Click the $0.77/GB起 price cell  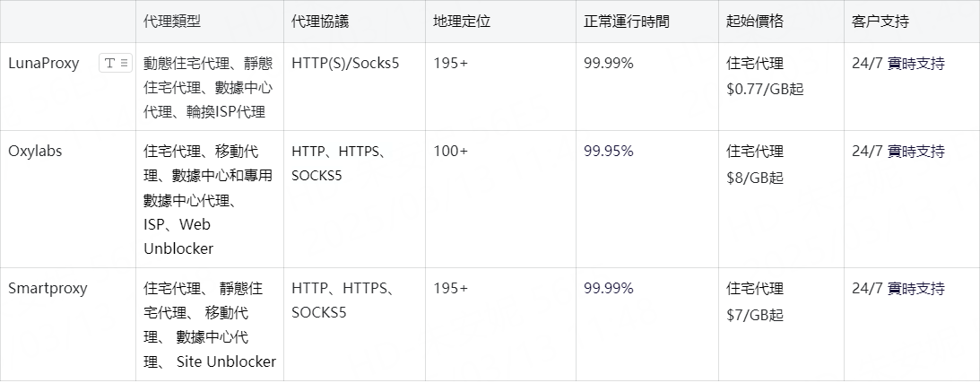pyautogui.click(x=781, y=87)
